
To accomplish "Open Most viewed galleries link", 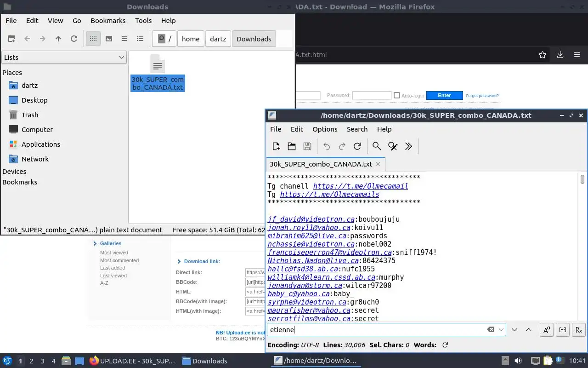I will point(114,253).
